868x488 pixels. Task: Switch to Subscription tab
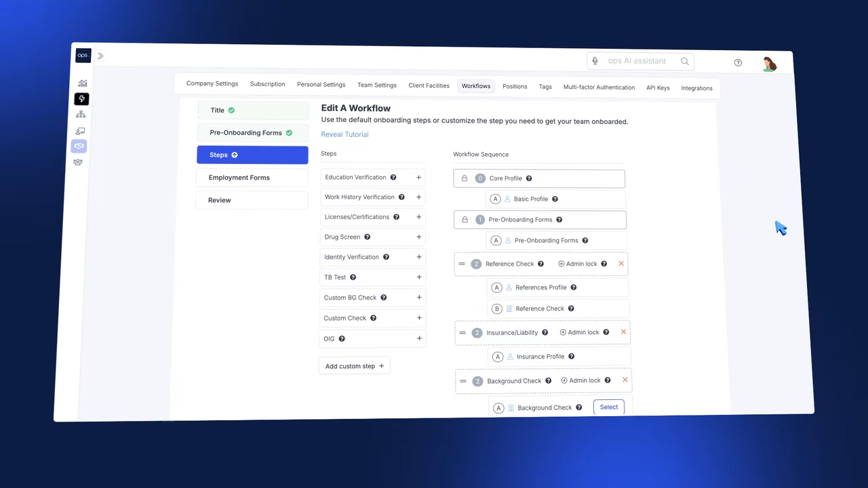click(267, 84)
